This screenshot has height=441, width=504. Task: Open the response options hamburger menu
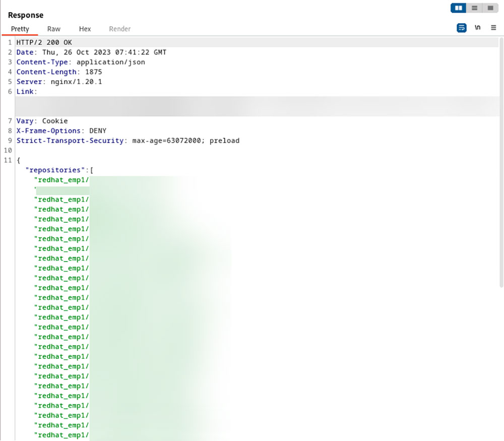(x=493, y=28)
